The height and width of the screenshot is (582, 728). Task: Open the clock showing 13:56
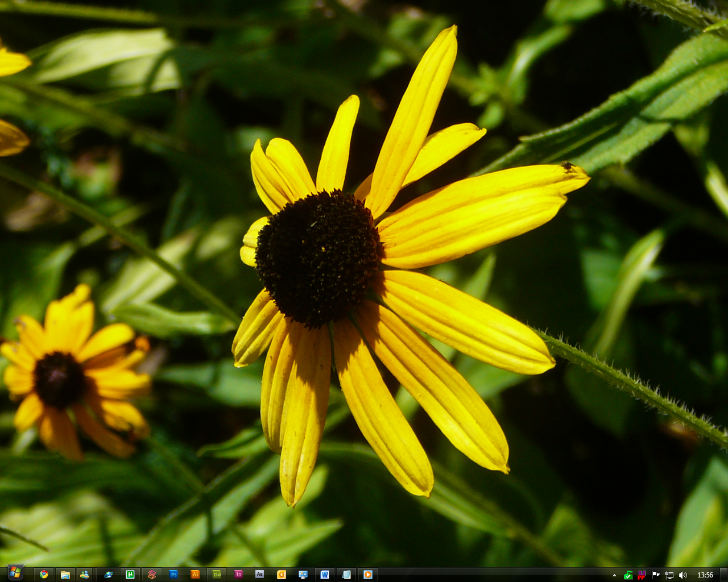pos(705,575)
